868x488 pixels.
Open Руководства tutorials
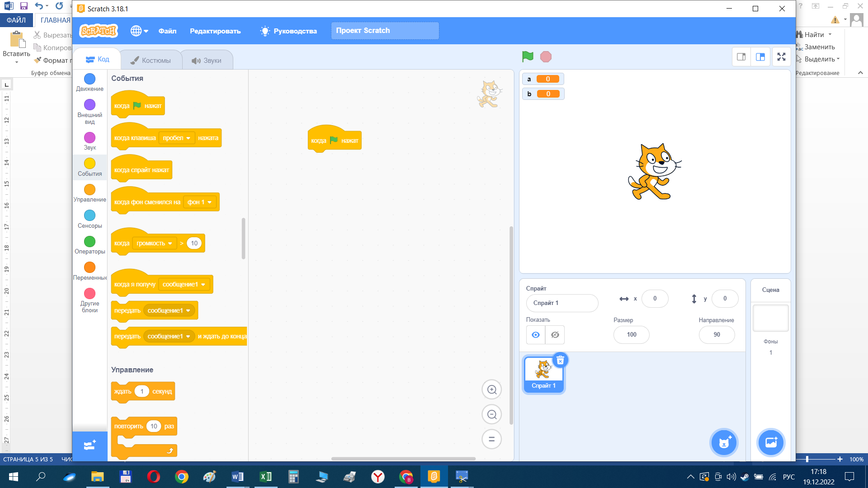point(288,31)
